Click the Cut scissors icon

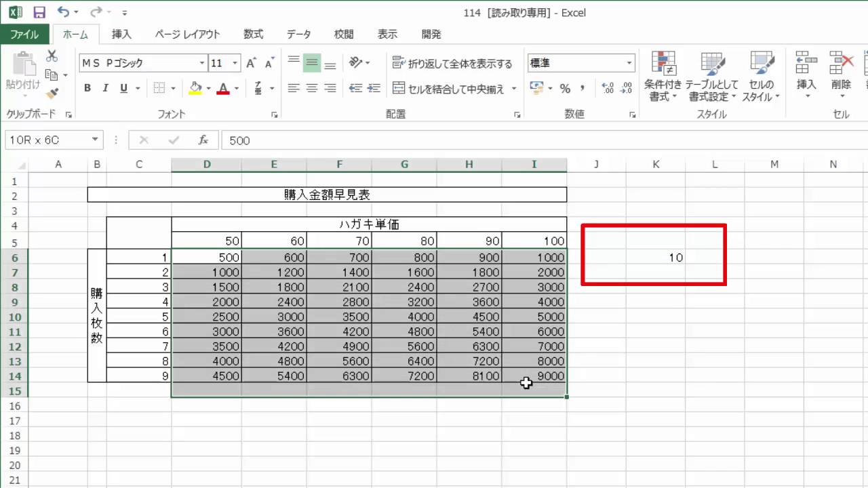(x=52, y=56)
